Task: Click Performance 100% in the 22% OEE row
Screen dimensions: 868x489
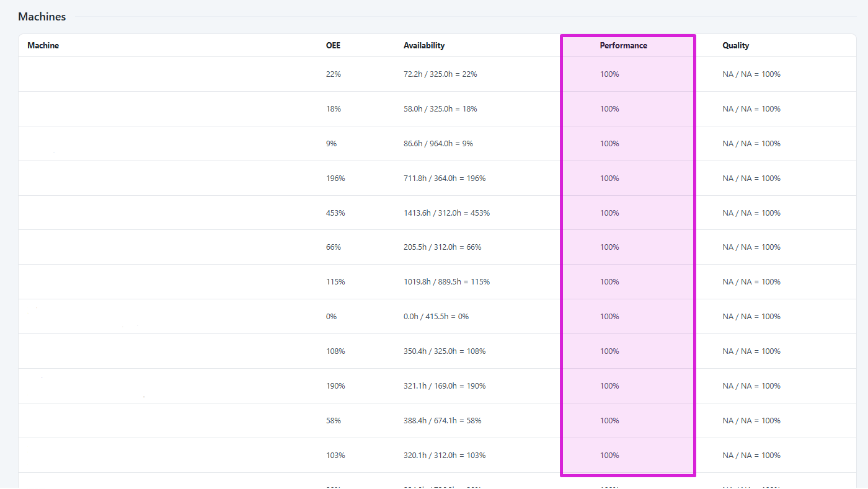Action: (x=609, y=74)
